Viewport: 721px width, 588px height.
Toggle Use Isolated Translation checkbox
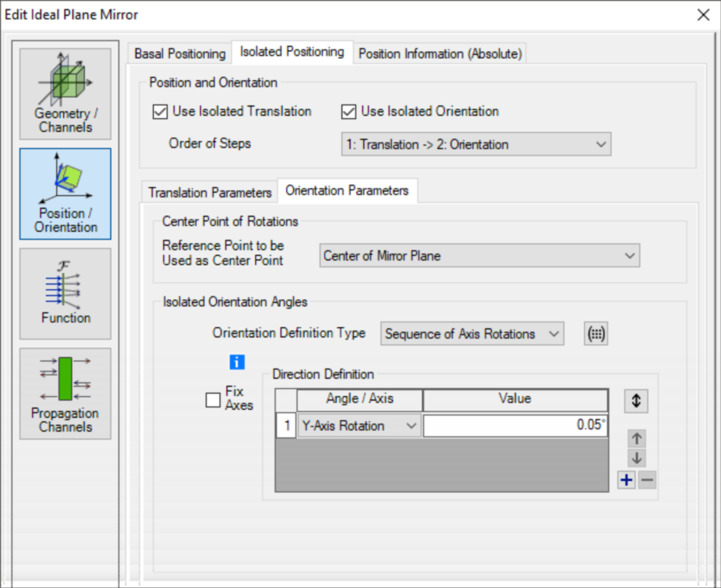pos(160,112)
